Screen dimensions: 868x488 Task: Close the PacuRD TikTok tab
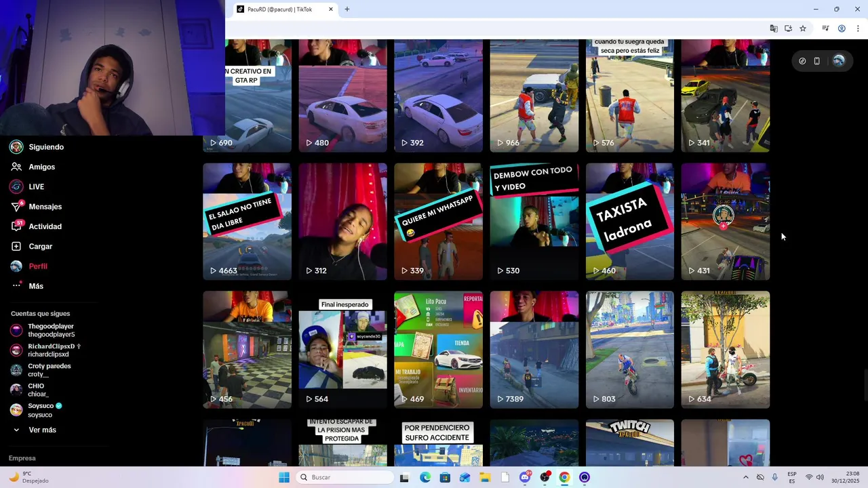tap(331, 9)
